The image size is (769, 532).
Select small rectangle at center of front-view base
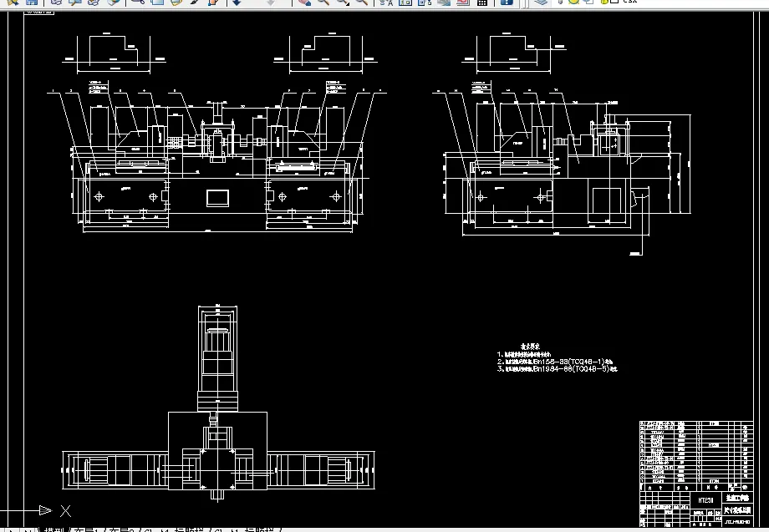[x=218, y=198]
